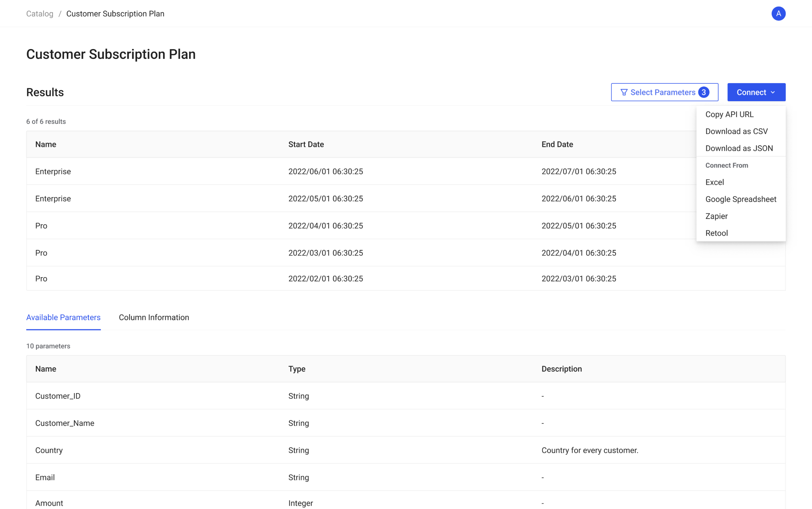Click the user avatar icon labeled A
Viewport: 812px width, 509px height.
[778, 14]
